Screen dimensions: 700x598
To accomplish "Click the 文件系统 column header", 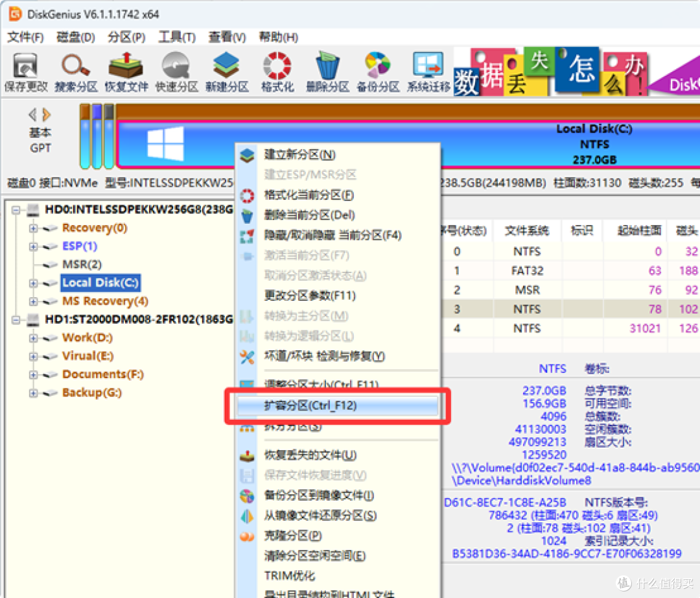I will tap(527, 230).
